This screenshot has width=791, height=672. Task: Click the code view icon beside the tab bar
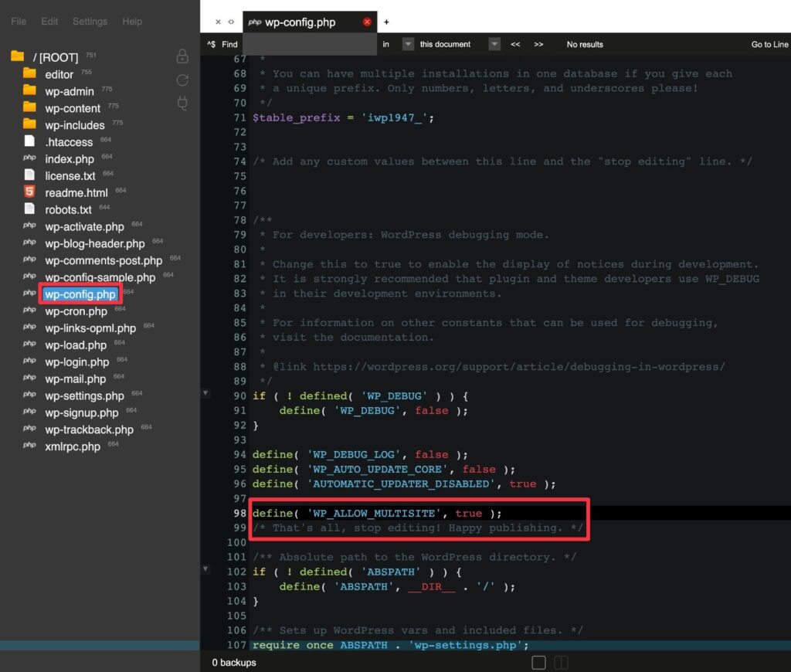229,22
